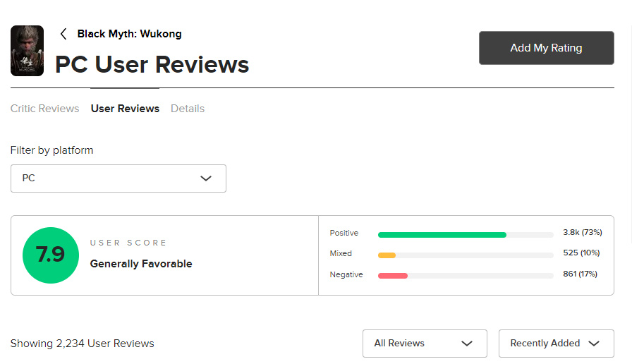632x364 pixels.
Task: Click the Mixed label
Action: (x=341, y=253)
